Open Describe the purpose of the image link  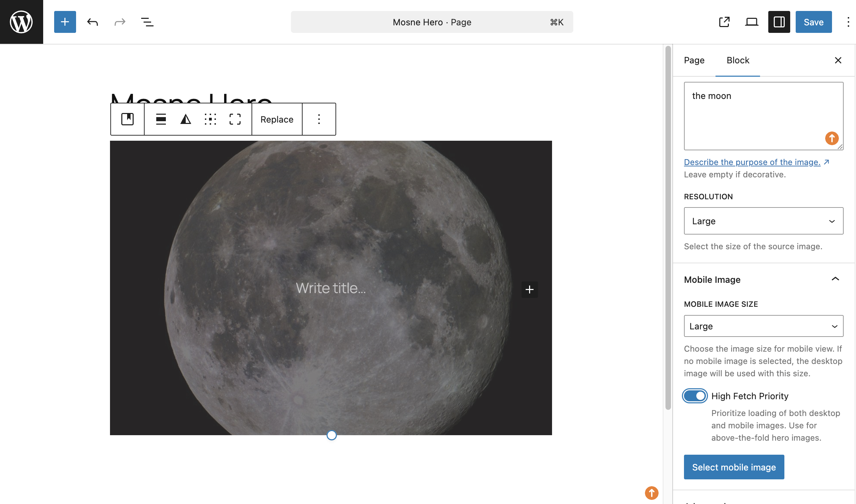(x=752, y=162)
